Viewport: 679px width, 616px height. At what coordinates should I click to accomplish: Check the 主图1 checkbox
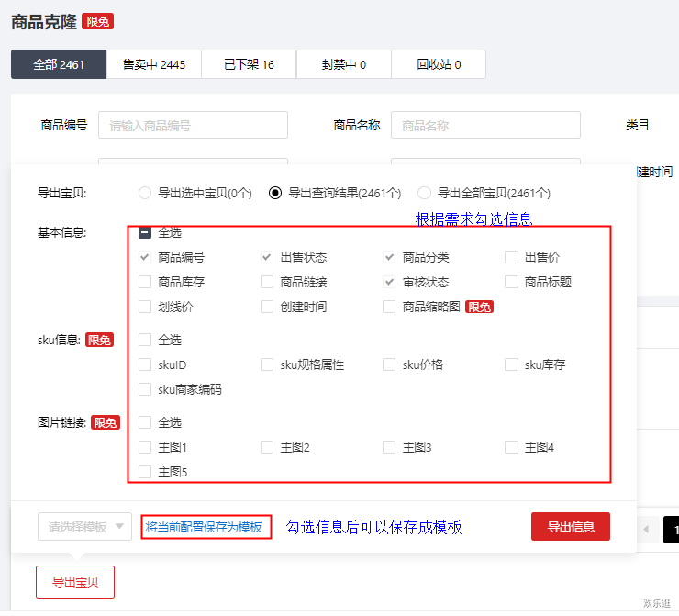tap(145, 447)
